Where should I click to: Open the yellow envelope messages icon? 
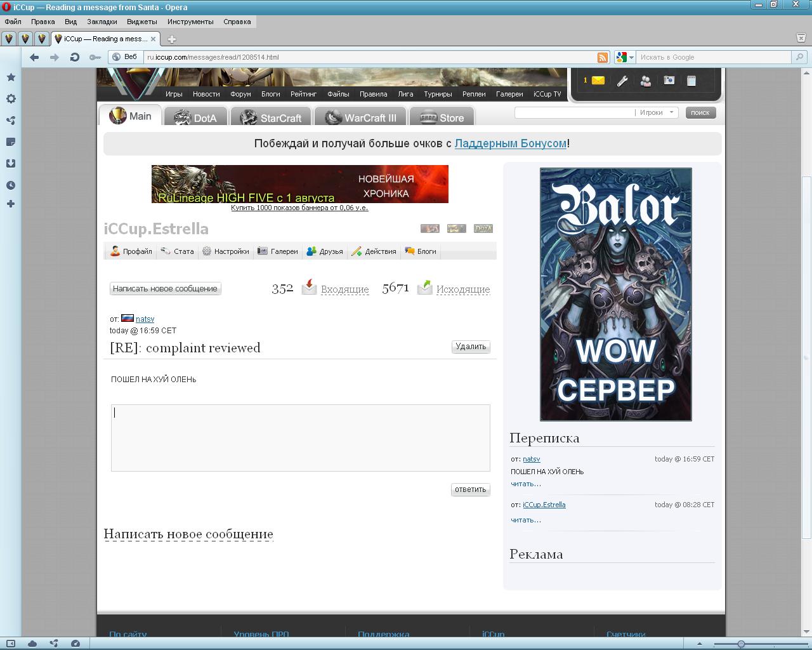tap(598, 81)
